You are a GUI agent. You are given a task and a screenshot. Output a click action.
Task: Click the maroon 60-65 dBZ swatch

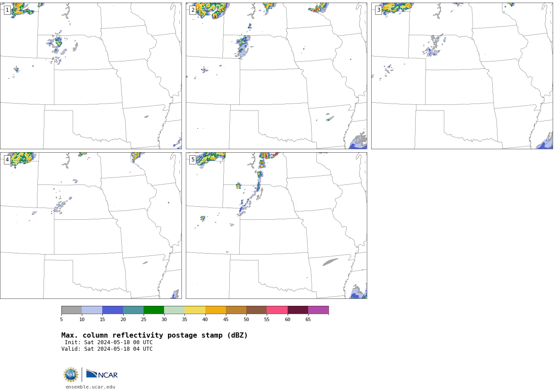coord(298,310)
